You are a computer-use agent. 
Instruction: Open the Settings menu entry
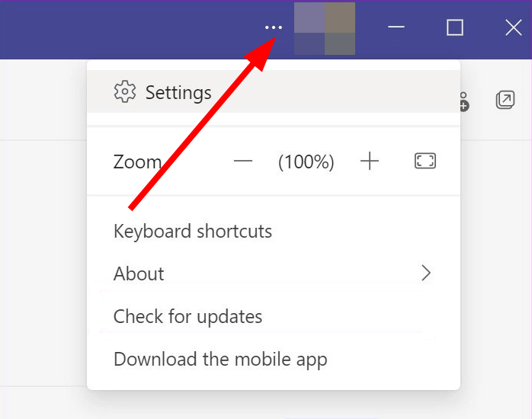pos(274,91)
